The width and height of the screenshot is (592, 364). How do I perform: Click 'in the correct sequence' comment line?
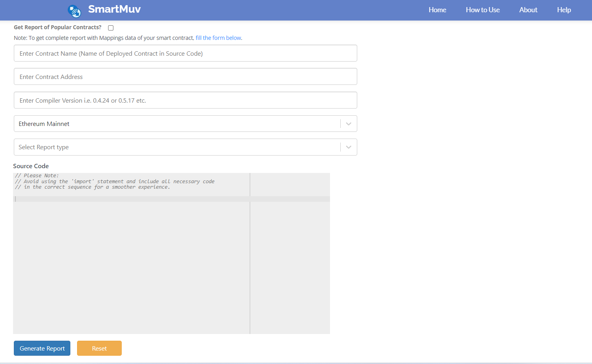[x=92, y=187]
